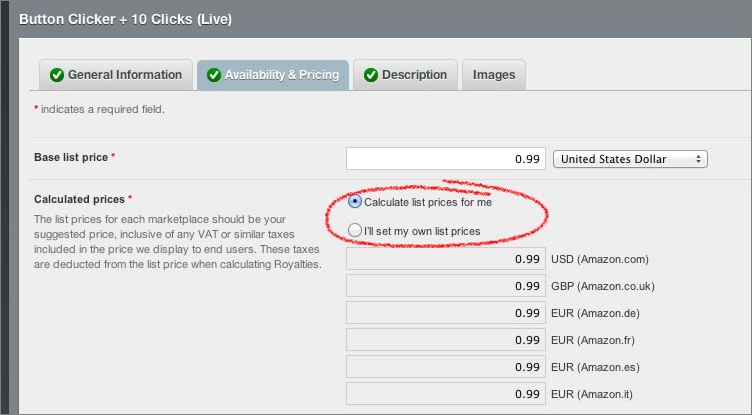Viewport: 752px width, 415px height.
Task: Click the 'Base list price' label
Action: (x=72, y=158)
